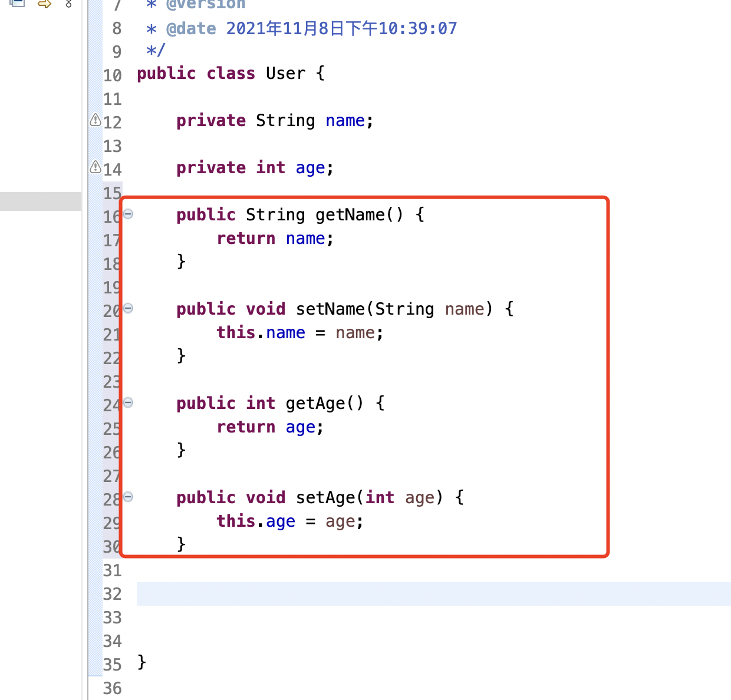Collapse the setName method at line 20
The height and width of the screenshot is (700, 731).
coord(129,308)
